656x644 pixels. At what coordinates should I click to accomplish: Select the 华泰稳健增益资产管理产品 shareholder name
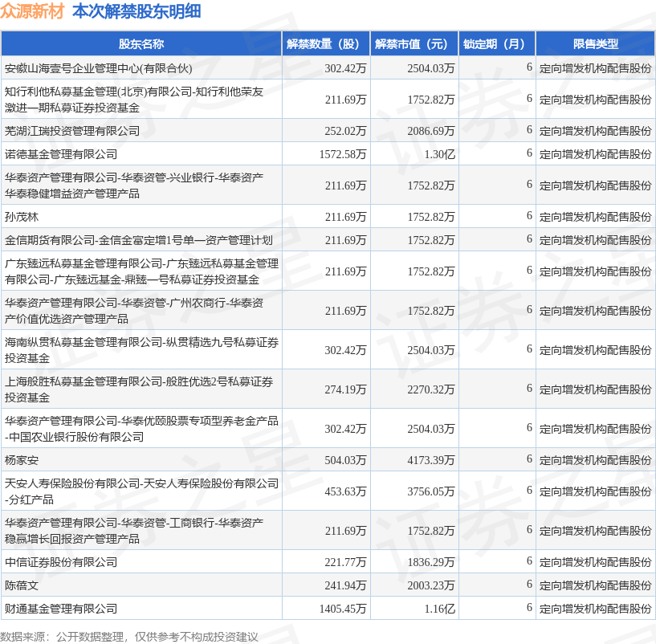click(134, 185)
